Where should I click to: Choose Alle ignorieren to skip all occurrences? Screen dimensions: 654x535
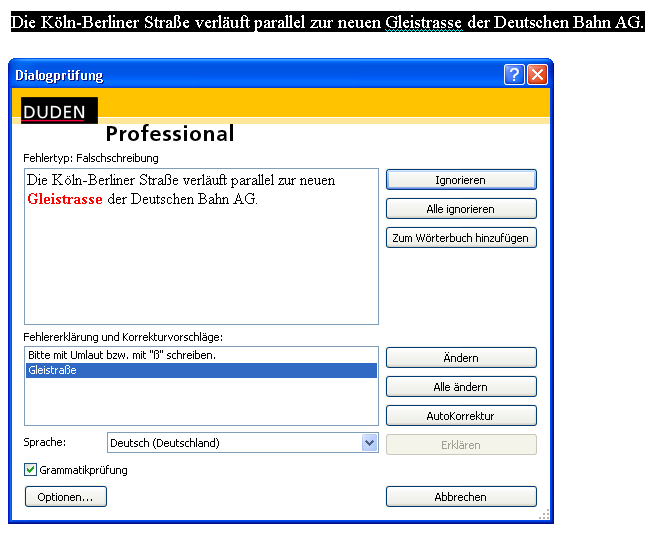461,209
